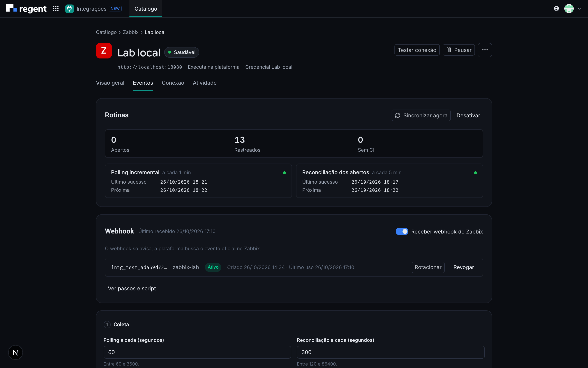Click the 0 Sem CI counter
The image size is (588, 368).
(x=366, y=144)
